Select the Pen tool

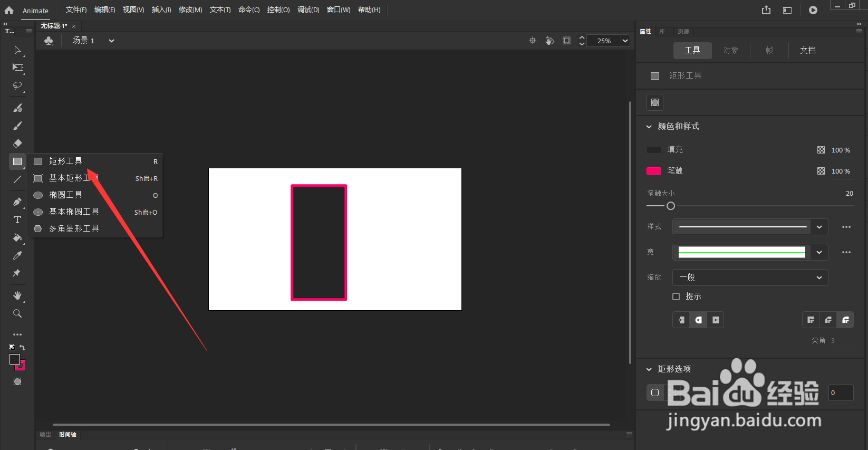(x=17, y=202)
